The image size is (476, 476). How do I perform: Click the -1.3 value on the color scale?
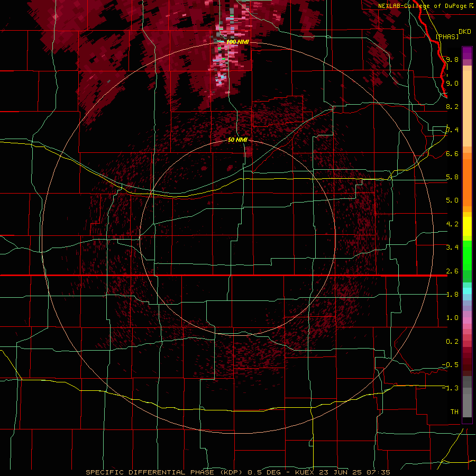click(x=451, y=388)
